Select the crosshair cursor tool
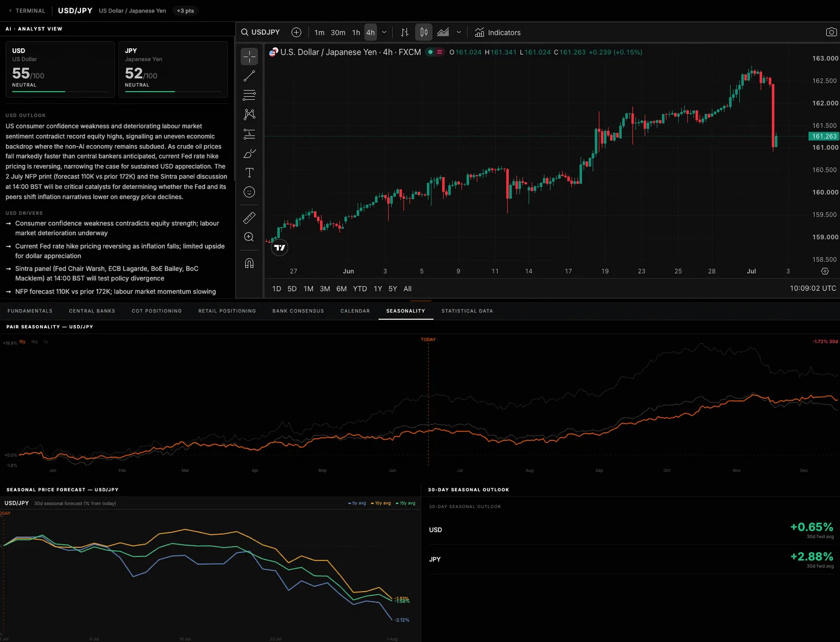The image size is (840, 642). (x=249, y=56)
